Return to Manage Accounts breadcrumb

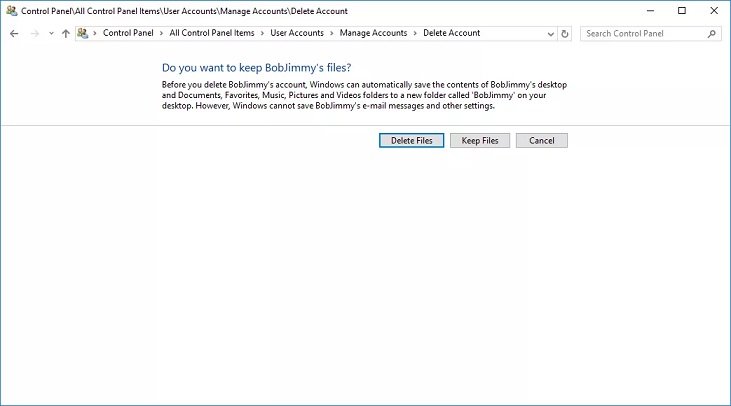tap(373, 33)
